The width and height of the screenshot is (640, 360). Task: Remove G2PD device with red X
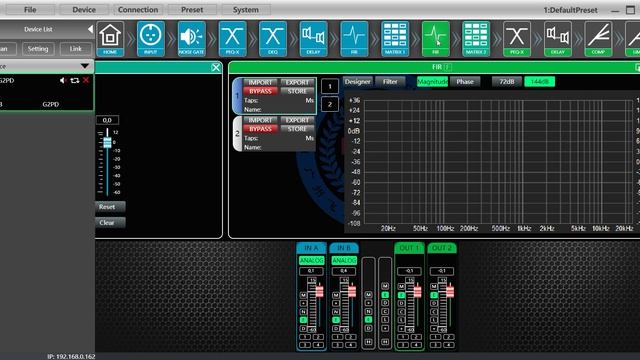[86, 80]
